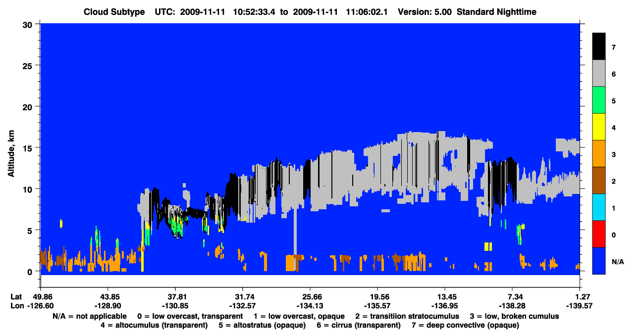This screenshot has height=330, width=644.
Task: Click the cyan legend swatch for 1
Action: click(x=599, y=207)
